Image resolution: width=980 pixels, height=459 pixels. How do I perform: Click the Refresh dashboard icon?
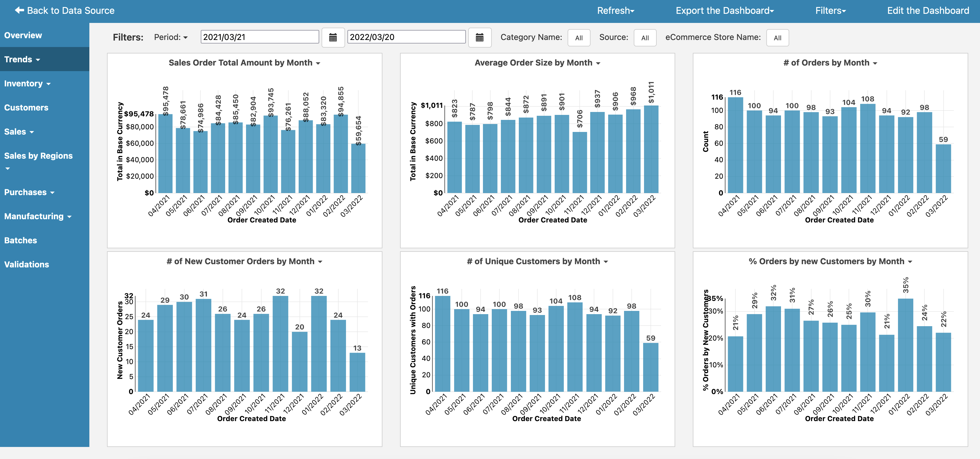[618, 10]
